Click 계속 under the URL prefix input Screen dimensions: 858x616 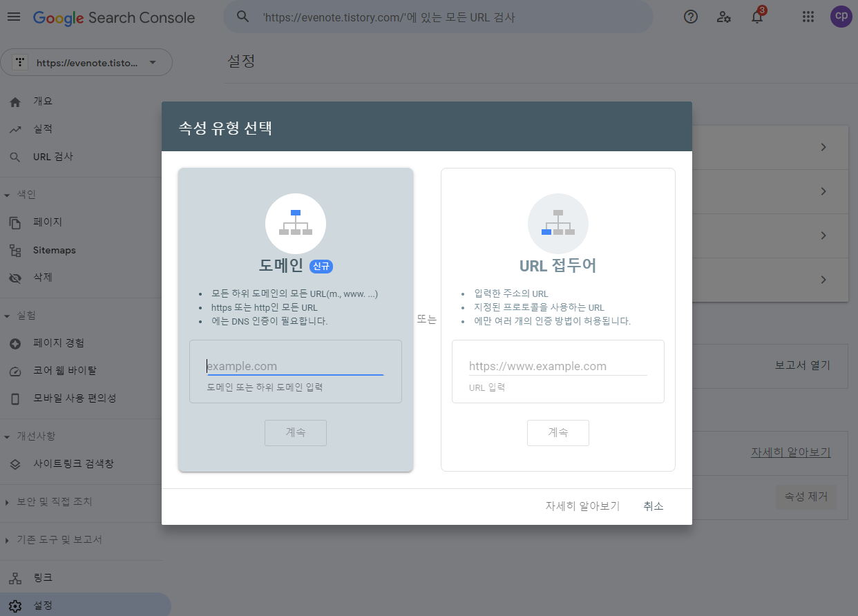pos(558,433)
